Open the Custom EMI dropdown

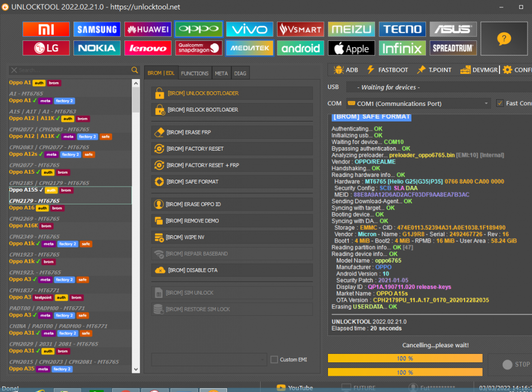pyautogui.click(x=209, y=360)
